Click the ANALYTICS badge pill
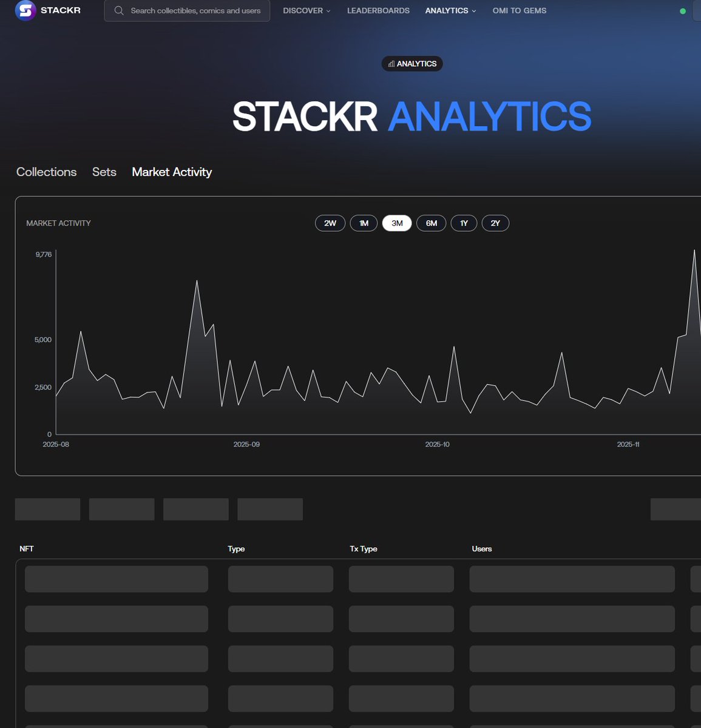 [412, 64]
